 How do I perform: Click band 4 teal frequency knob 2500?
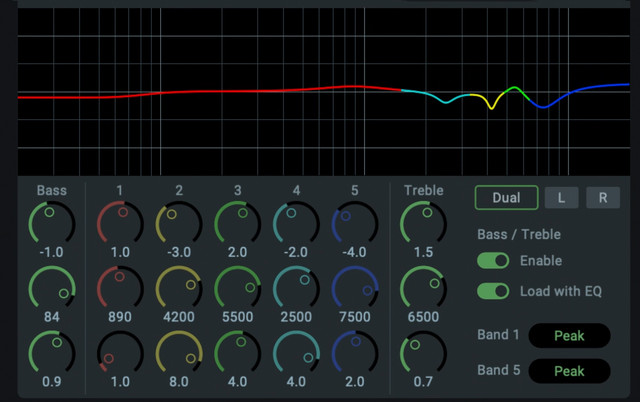click(296, 288)
